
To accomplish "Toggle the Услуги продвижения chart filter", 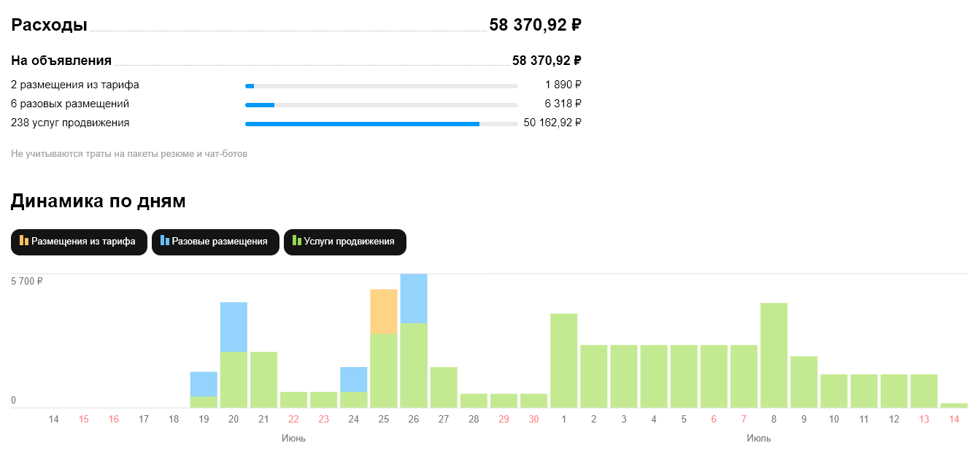I will 344,242.
